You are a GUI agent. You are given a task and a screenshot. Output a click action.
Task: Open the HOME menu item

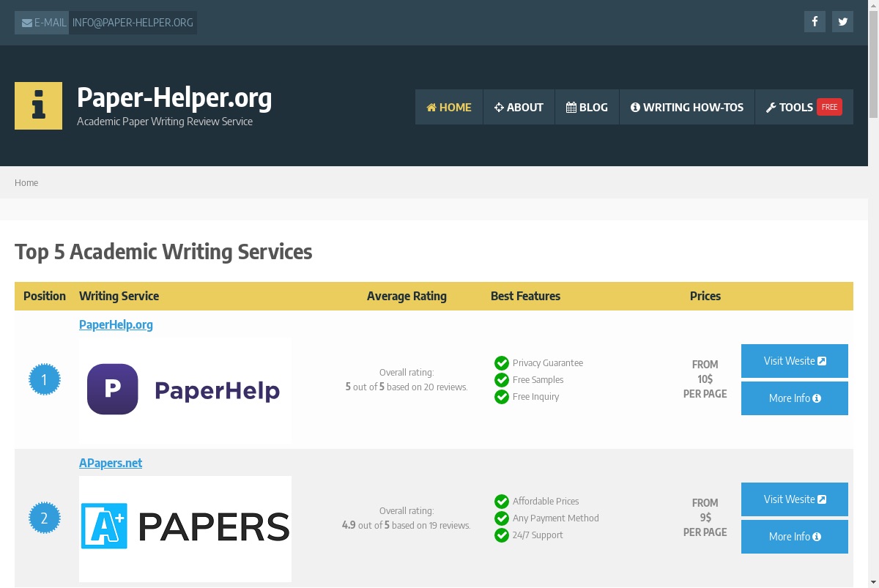click(449, 107)
